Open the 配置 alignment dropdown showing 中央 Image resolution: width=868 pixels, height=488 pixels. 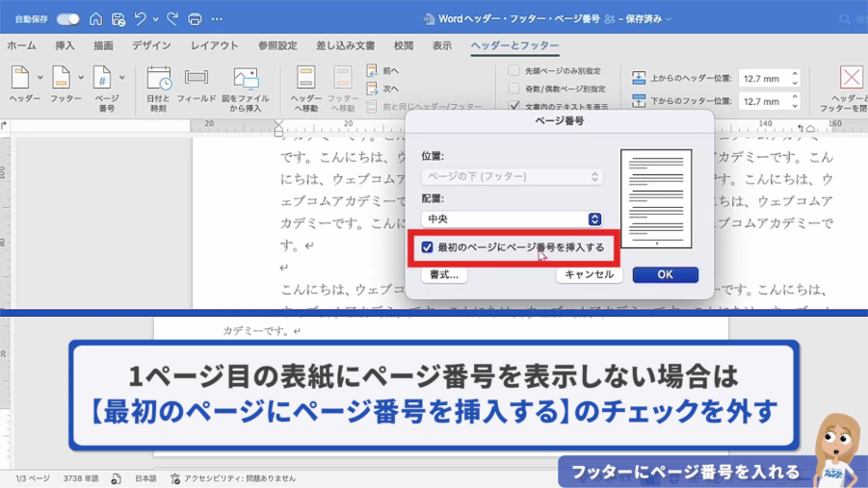(513, 219)
